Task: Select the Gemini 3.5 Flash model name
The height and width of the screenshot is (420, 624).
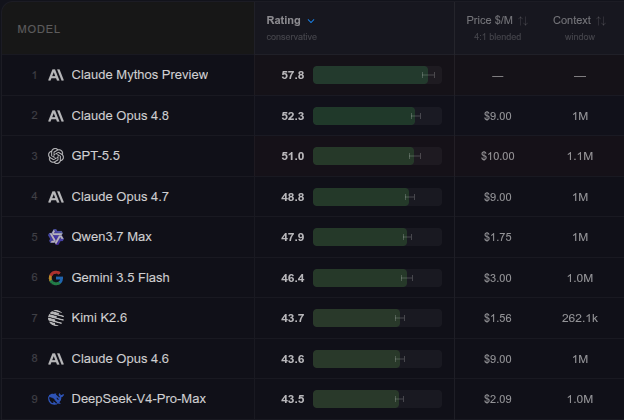Action: (x=121, y=277)
